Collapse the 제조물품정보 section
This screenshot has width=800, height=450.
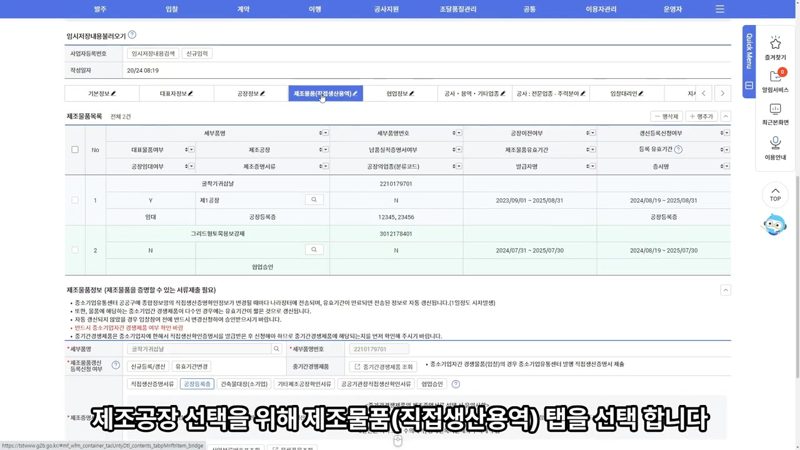(726, 290)
